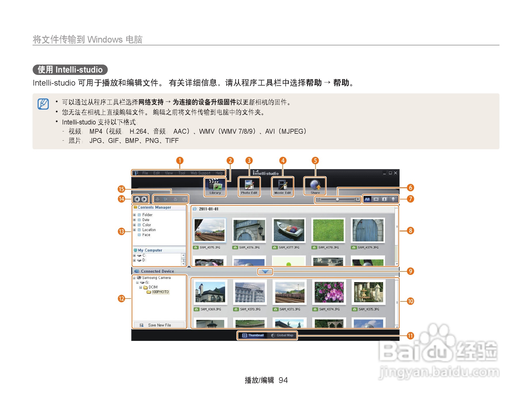Open the Web Support menu
The height and width of the screenshot is (402, 532).
pos(200,173)
